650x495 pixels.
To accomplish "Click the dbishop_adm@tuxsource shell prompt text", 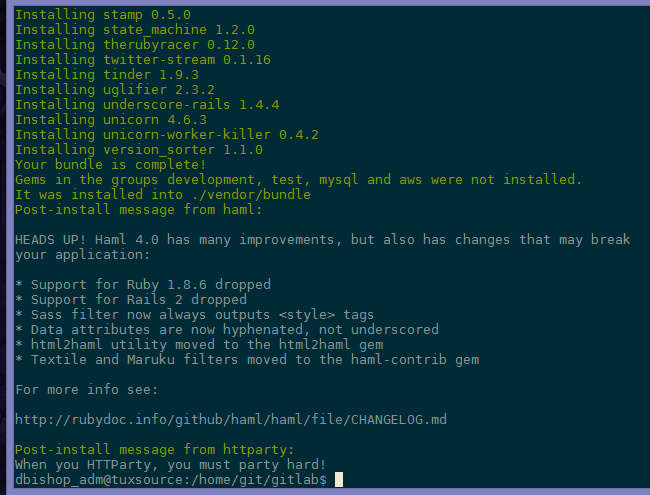I will (x=171, y=480).
